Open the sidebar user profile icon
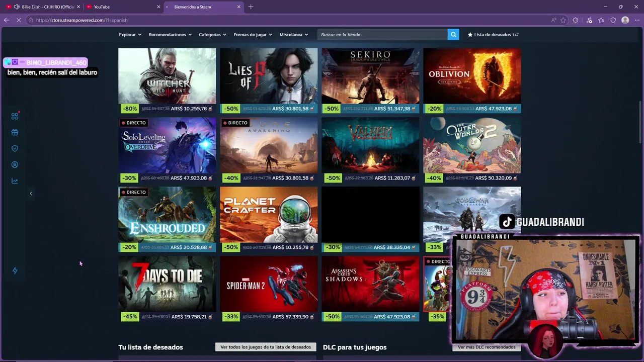The width and height of the screenshot is (644, 362). 15,164
